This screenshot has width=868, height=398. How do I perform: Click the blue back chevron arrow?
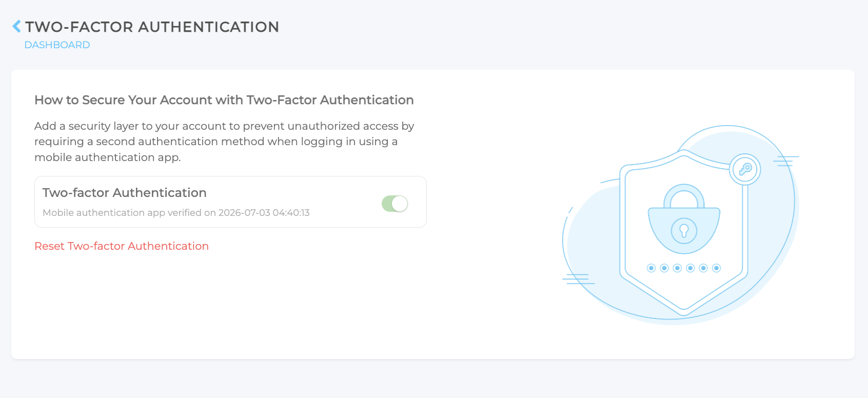(x=17, y=26)
